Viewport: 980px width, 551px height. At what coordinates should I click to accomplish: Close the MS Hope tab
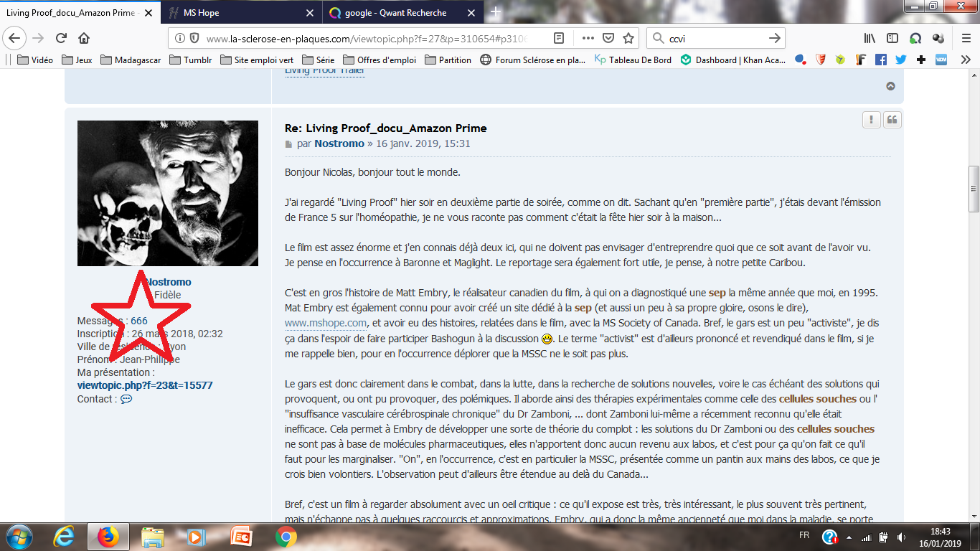pos(310,13)
